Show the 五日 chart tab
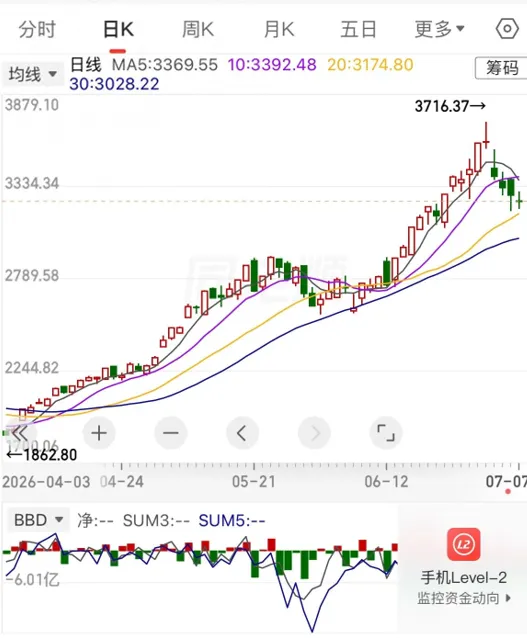The image size is (527, 638). 358,30
